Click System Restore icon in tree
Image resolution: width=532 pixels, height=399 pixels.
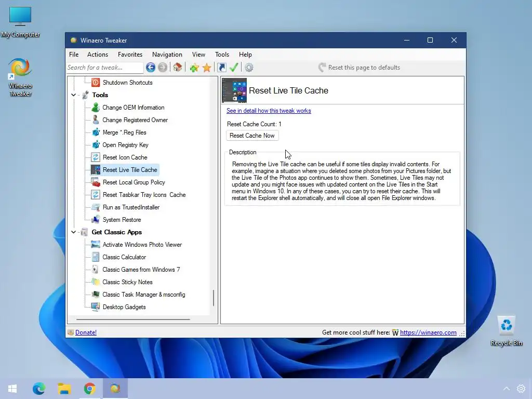pos(96,220)
